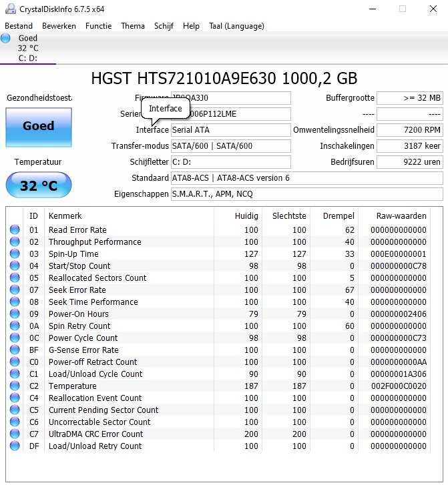
Task: Click the 32 °C temperature button
Action: 39,185
